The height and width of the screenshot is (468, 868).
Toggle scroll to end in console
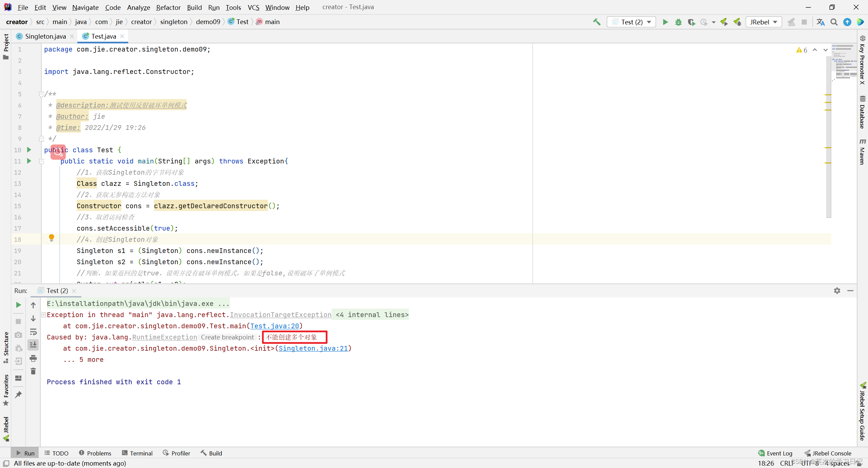33,345
